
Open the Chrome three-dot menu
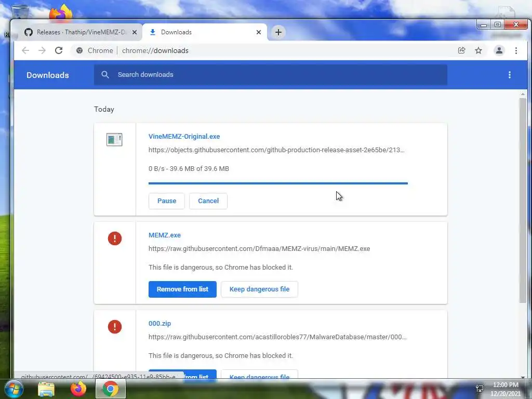coord(516,50)
